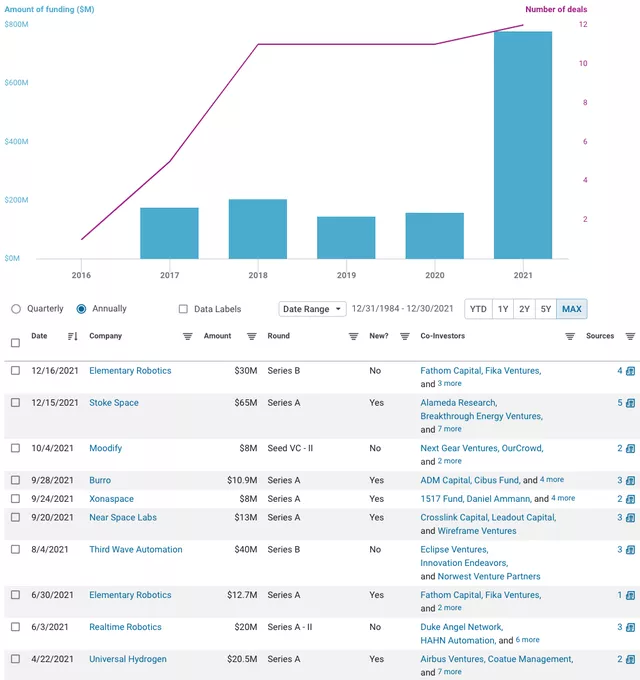Expand '7 more' co-investors for Universal Hydrogen
Screen dimensions: 640x680
(449, 672)
